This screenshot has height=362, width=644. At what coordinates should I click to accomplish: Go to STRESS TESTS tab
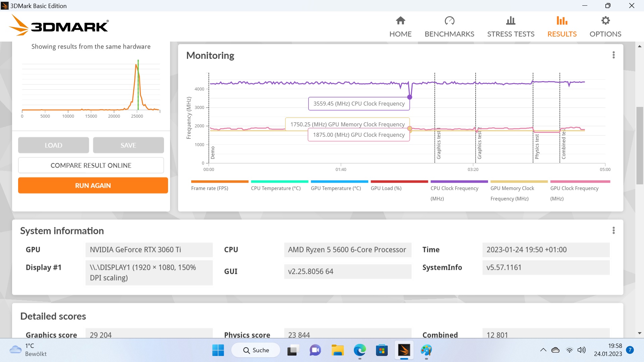[511, 27]
